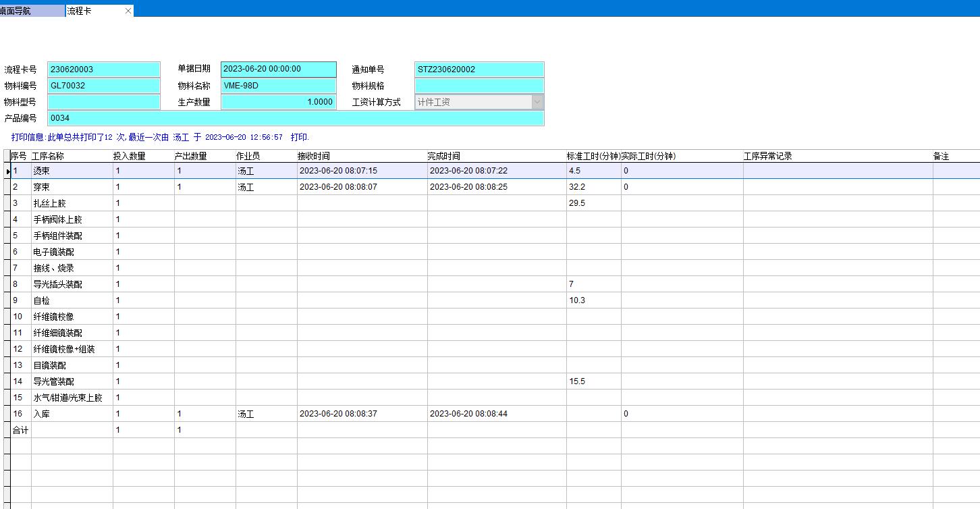Click the 流程卡号 input field
The image size is (980, 509).
coord(104,70)
